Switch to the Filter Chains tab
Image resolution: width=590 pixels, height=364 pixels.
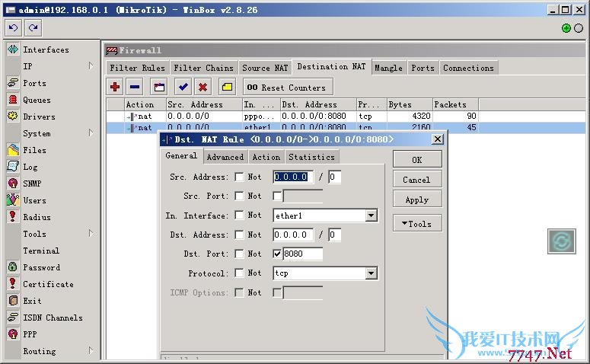pos(203,68)
